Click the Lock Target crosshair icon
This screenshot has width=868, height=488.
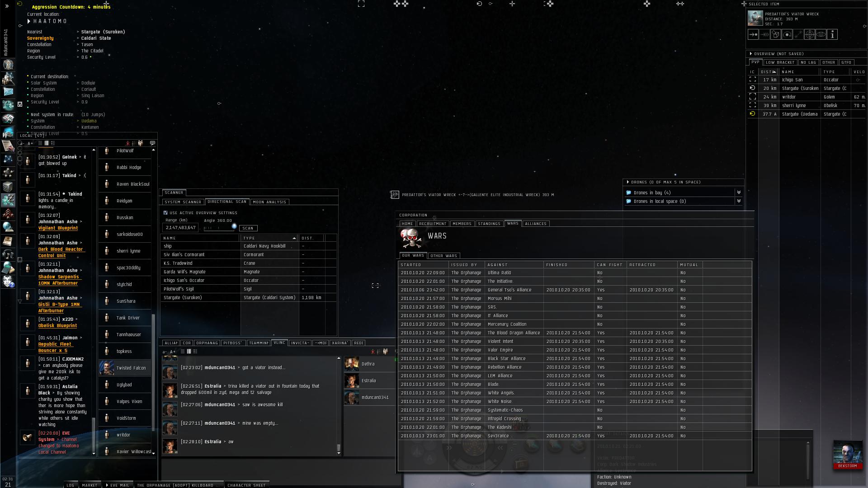(810, 34)
